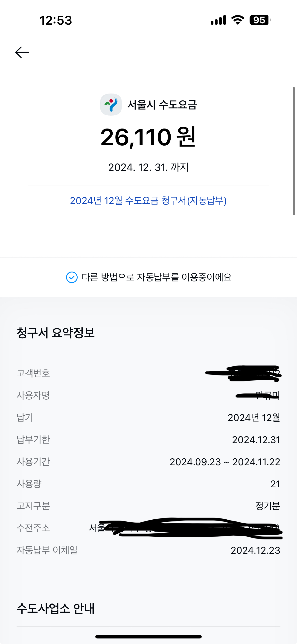Click the page scrollbar on right edge

tap(294, 151)
